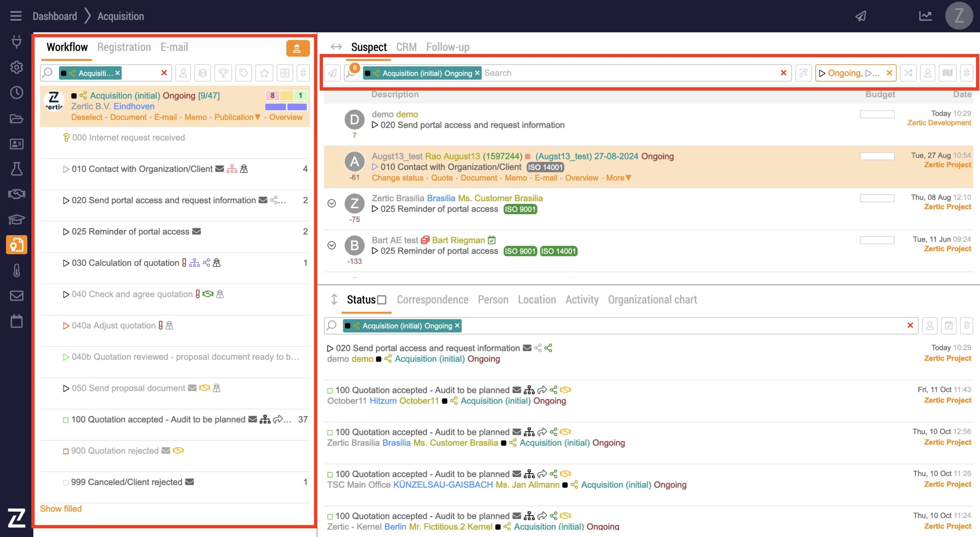The width and height of the screenshot is (980, 537).
Task: Click the orange user button in Workflow panel
Action: (x=297, y=48)
